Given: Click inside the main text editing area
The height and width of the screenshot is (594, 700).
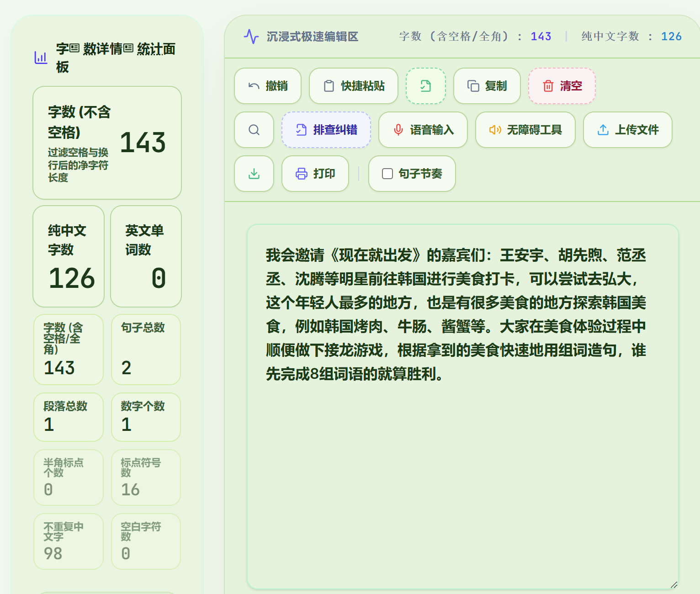Looking at the screenshot, I should [463, 407].
